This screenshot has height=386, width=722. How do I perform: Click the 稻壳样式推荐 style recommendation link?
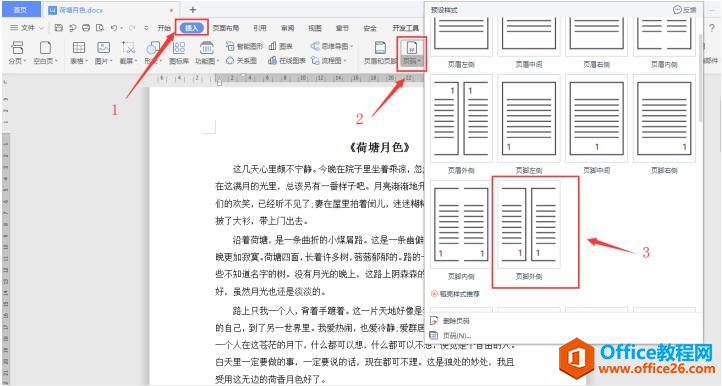[455, 294]
